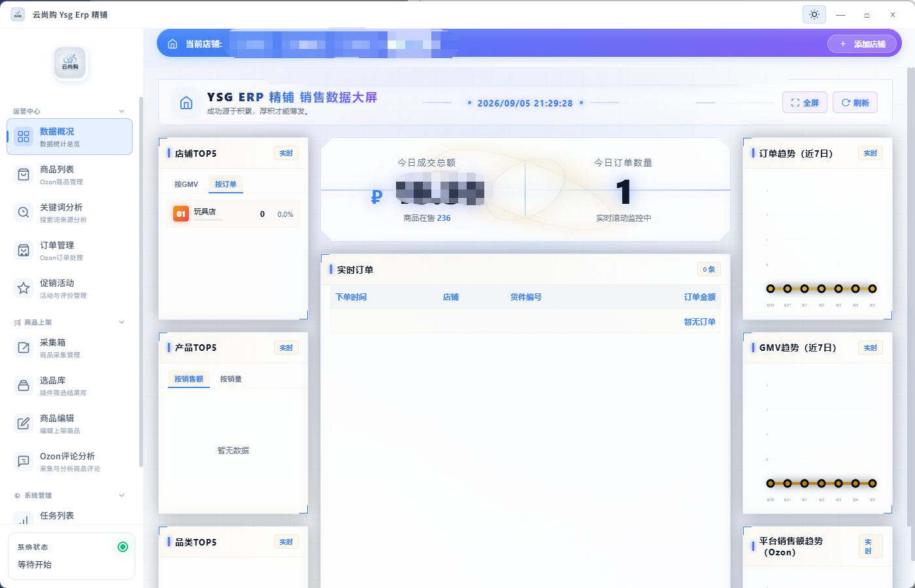Click the 商品在售 236 count
This screenshot has height=588, width=915.
(x=427, y=218)
